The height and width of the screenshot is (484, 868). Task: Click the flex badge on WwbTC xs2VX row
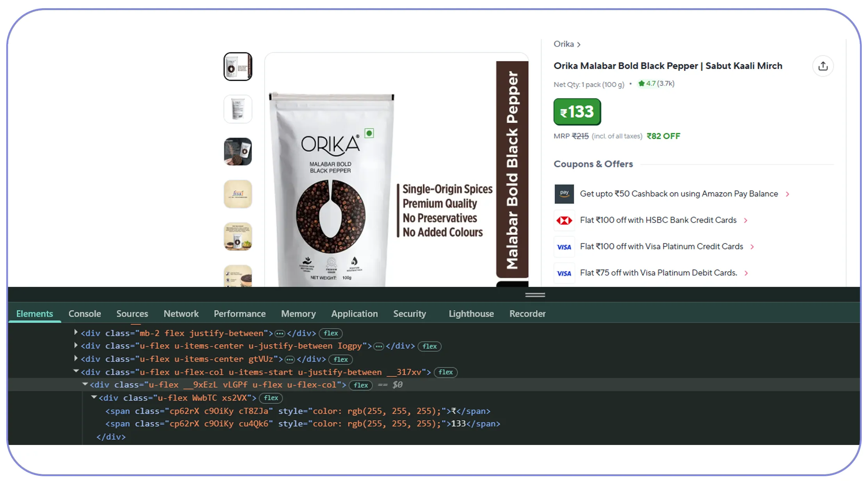click(271, 398)
